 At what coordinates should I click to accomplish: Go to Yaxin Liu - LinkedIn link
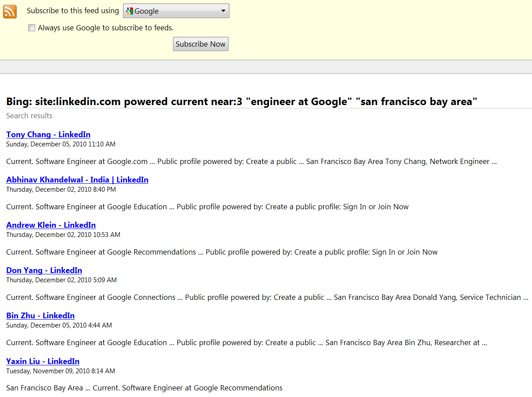43,361
